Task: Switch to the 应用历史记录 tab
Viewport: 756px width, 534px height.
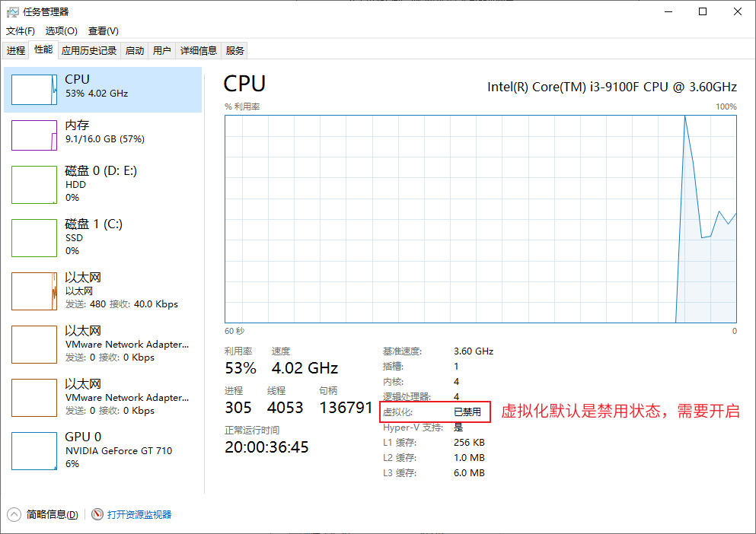Action: [x=89, y=51]
